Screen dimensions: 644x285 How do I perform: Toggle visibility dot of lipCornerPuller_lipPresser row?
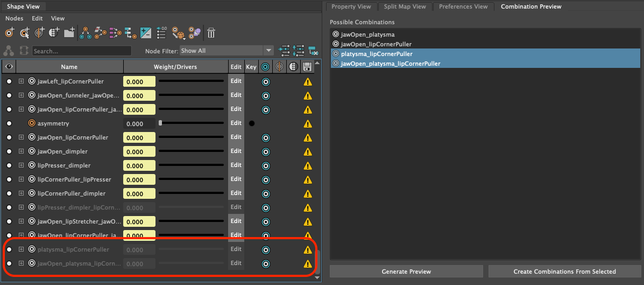[x=9, y=179]
